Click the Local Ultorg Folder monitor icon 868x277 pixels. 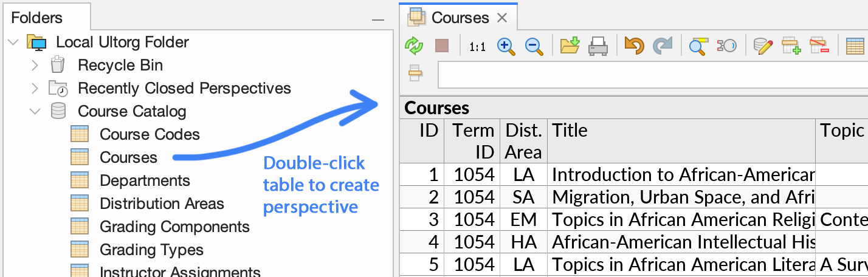(36, 43)
